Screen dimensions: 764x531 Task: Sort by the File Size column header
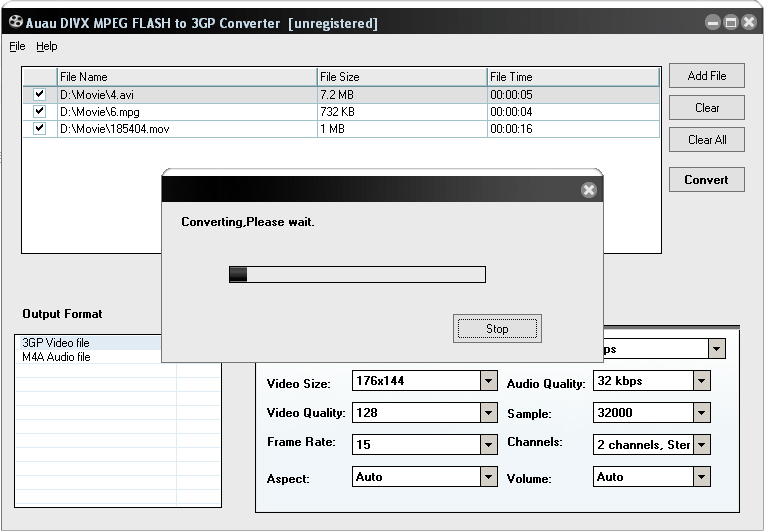402,77
